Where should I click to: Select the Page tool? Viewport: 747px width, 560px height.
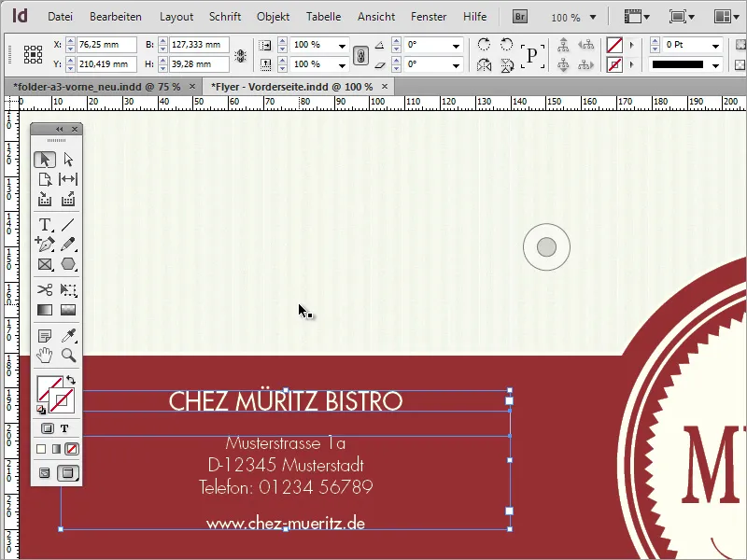click(x=45, y=179)
